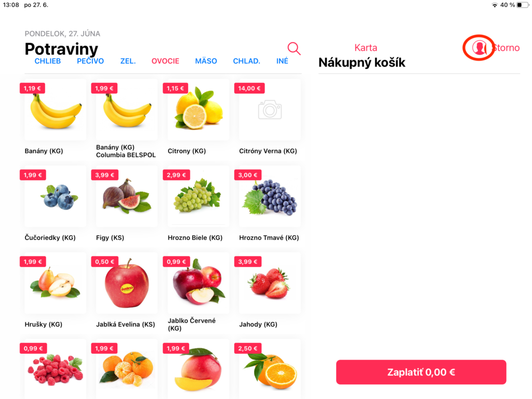Click the Wi-Fi status icon
This screenshot has height=399, width=532.
(x=495, y=5)
